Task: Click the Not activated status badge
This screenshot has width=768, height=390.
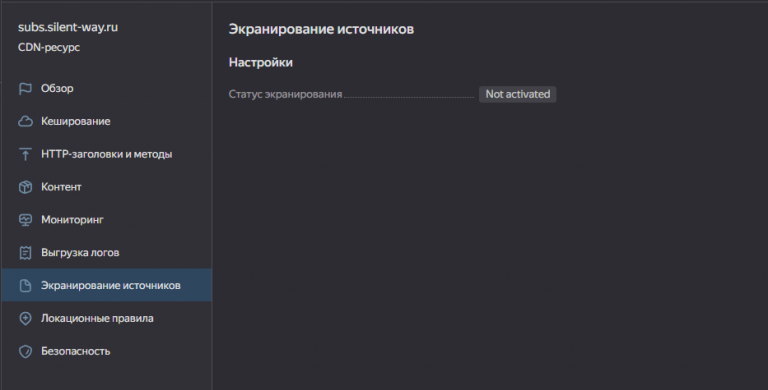Action: (517, 94)
